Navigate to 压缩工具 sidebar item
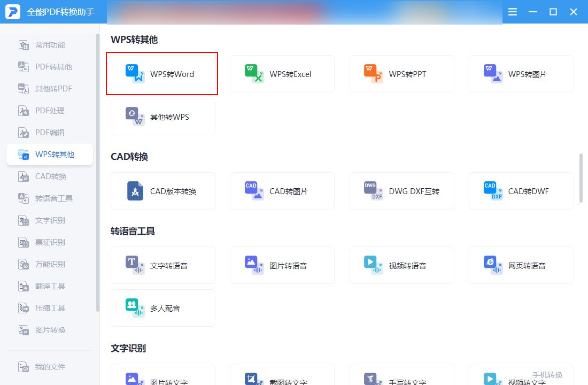 pos(50,308)
